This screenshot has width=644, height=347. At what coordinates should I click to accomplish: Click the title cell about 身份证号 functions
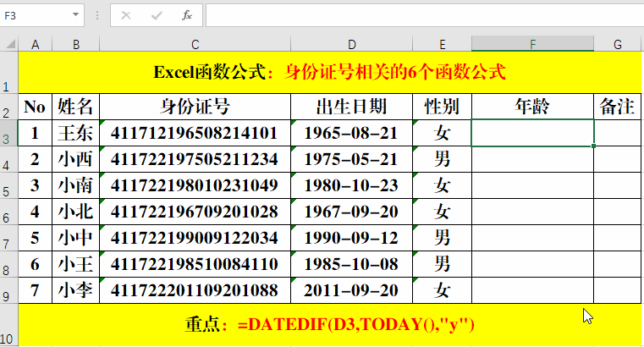tap(330, 72)
